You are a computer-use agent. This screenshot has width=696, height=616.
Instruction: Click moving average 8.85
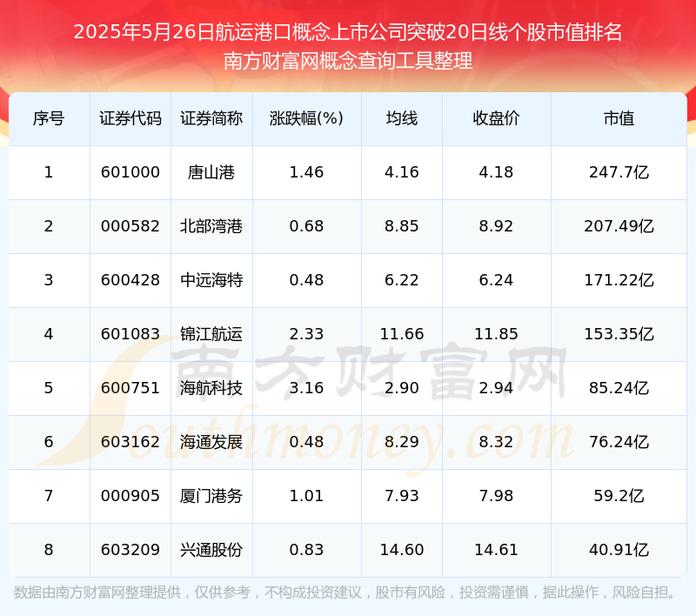click(402, 226)
